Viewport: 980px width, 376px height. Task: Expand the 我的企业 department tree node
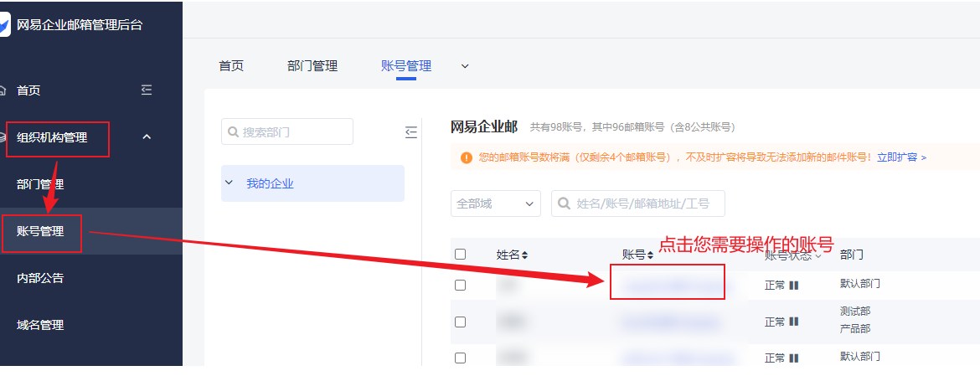click(229, 183)
